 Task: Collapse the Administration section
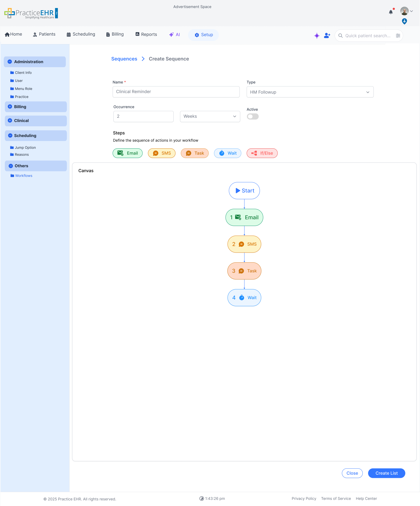[x=10, y=62]
